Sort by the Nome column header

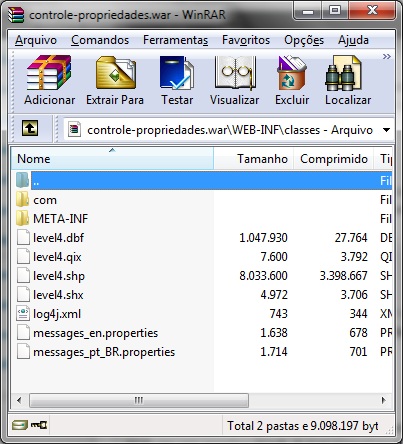click(x=113, y=159)
